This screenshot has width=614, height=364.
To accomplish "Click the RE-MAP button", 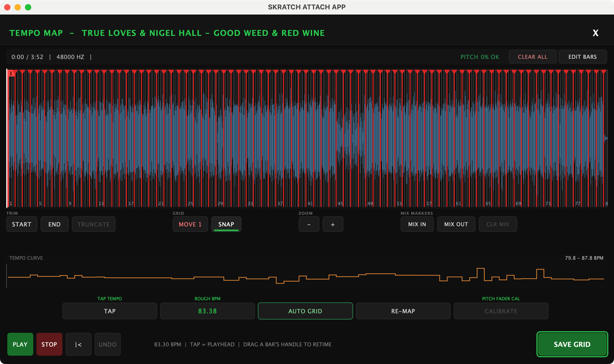I will coord(403,311).
